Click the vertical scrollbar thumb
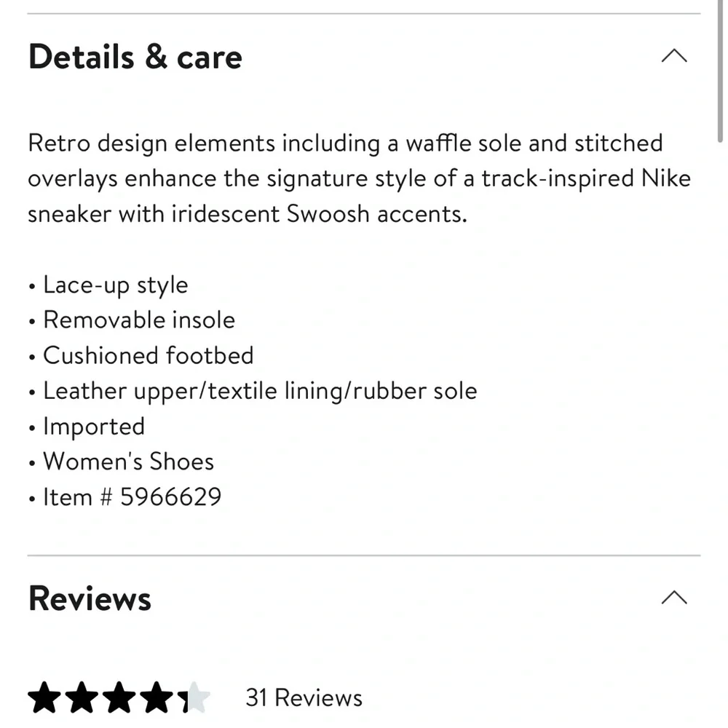728x728 pixels. (x=720, y=70)
